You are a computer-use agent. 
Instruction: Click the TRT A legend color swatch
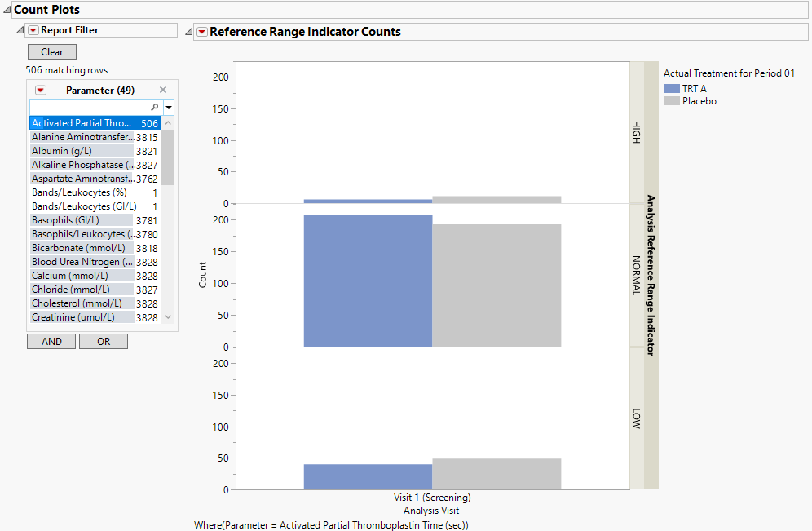(x=671, y=89)
